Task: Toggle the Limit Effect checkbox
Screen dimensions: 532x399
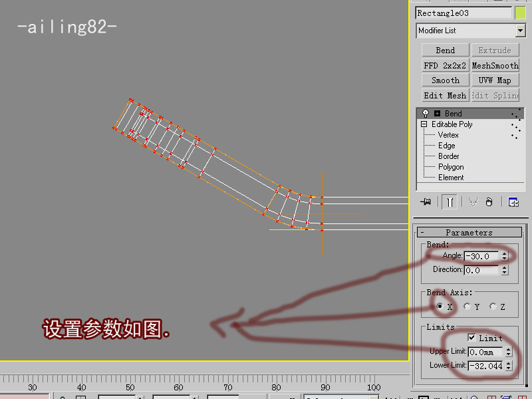Action: point(471,338)
